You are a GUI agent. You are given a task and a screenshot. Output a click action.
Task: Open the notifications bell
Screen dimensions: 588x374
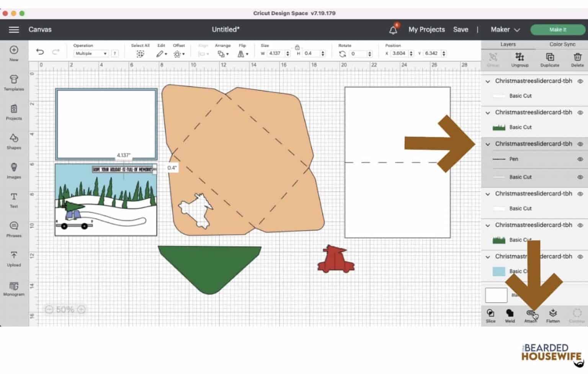point(393,30)
